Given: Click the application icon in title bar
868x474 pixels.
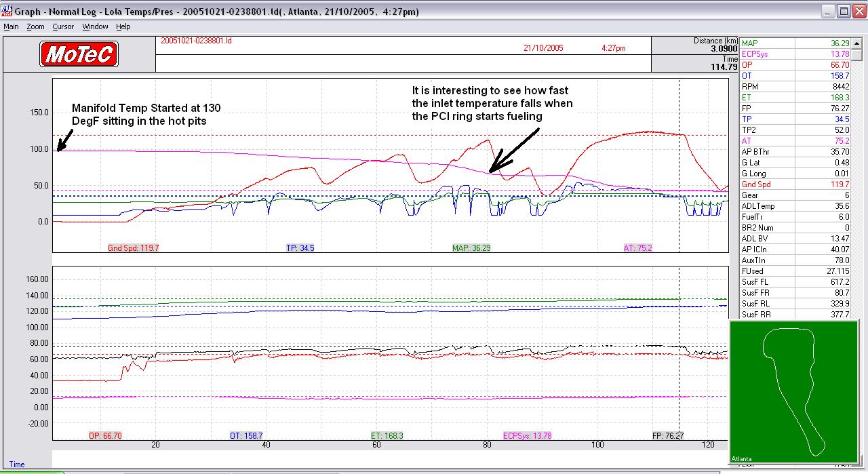Looking at the screenshot, I should (x=7, y=11).
